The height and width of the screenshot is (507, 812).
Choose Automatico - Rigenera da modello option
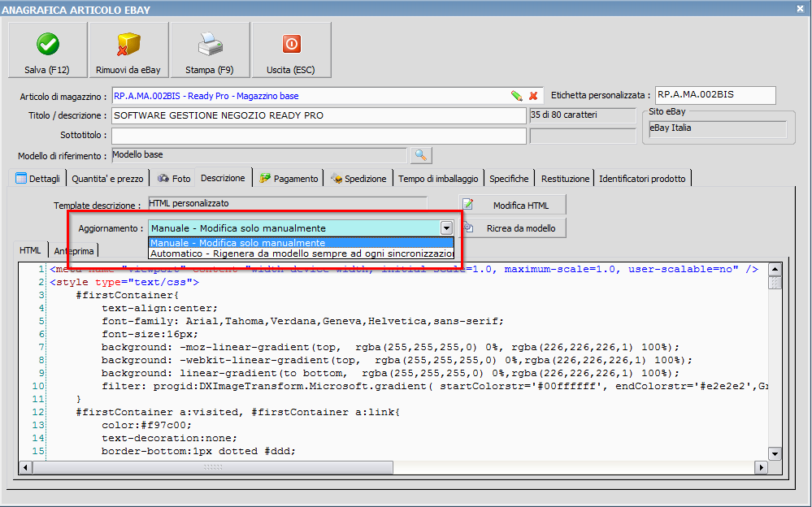click(301, 253)
